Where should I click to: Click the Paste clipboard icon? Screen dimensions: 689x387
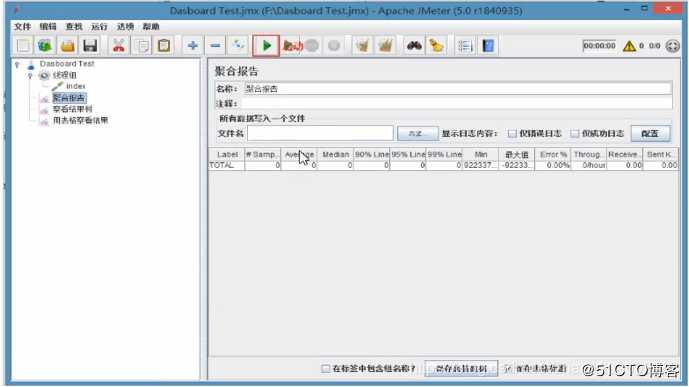164,46
